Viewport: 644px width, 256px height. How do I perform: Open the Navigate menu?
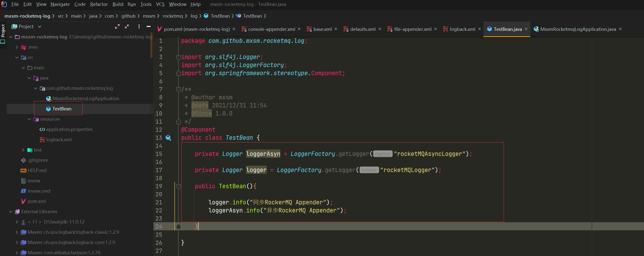(60, 4)
